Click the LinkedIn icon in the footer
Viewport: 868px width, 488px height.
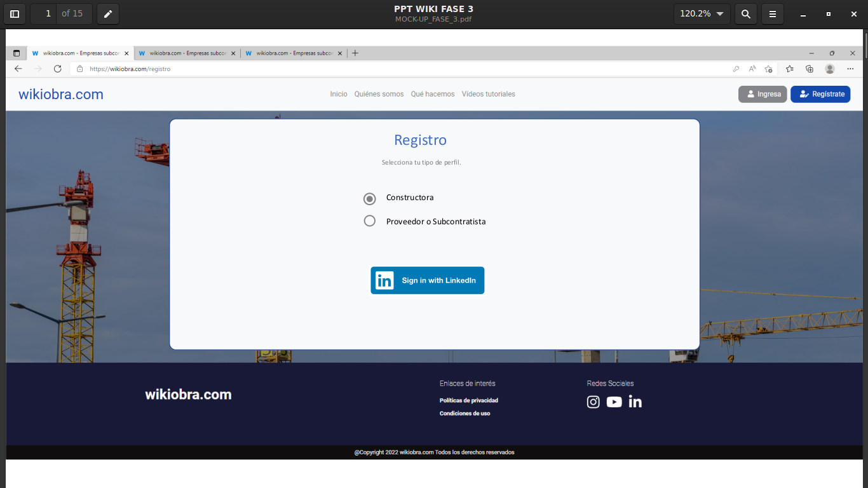tap(635, 402)
